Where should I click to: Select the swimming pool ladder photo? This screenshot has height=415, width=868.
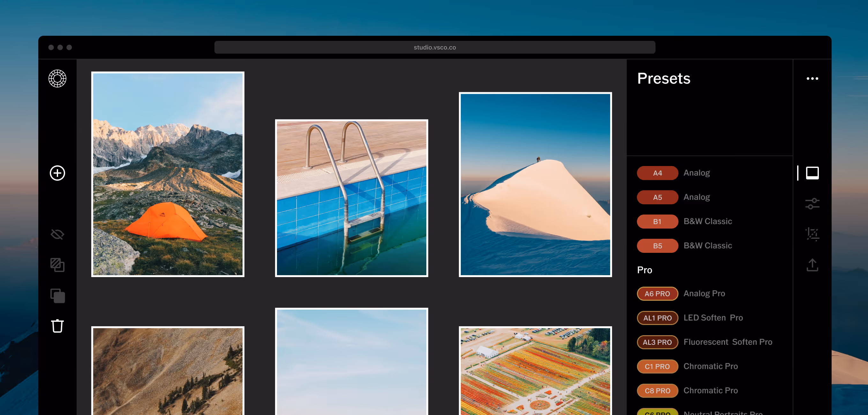tap(351, 198)
